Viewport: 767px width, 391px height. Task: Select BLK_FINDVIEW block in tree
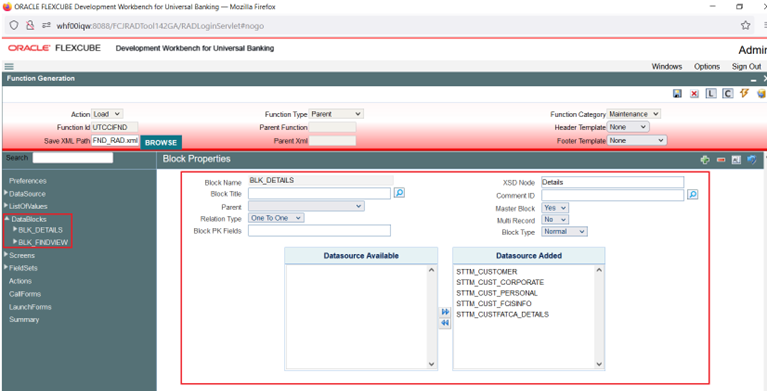43,242
